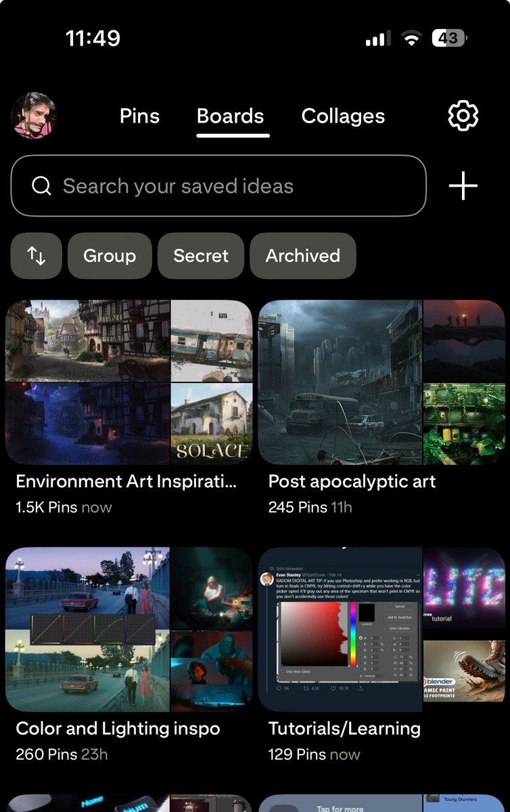Tap the magnifier icon in search bar

click(x=41, y=186)
